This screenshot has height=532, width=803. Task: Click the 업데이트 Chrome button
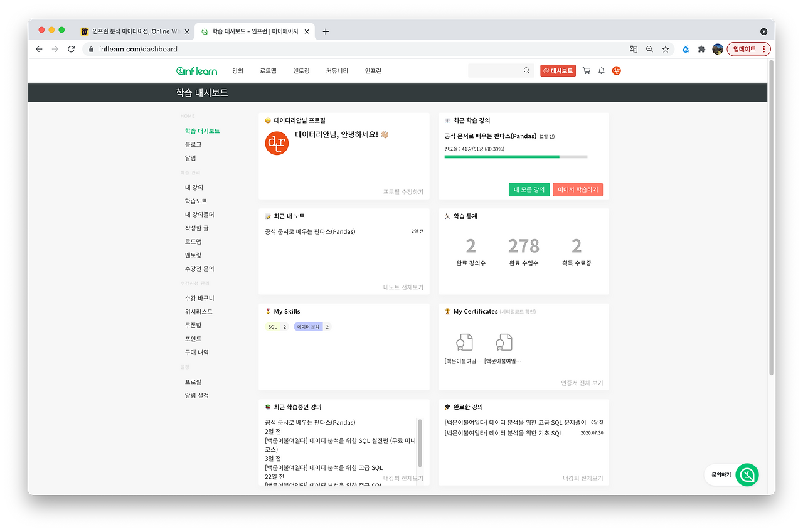748,49
